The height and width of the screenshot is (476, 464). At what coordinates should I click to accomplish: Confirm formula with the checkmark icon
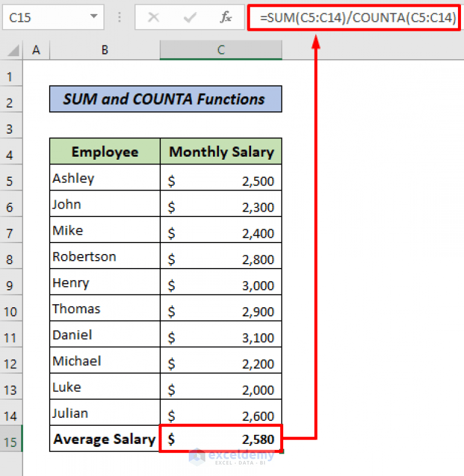pyautogui.click(x=190, y=18)
